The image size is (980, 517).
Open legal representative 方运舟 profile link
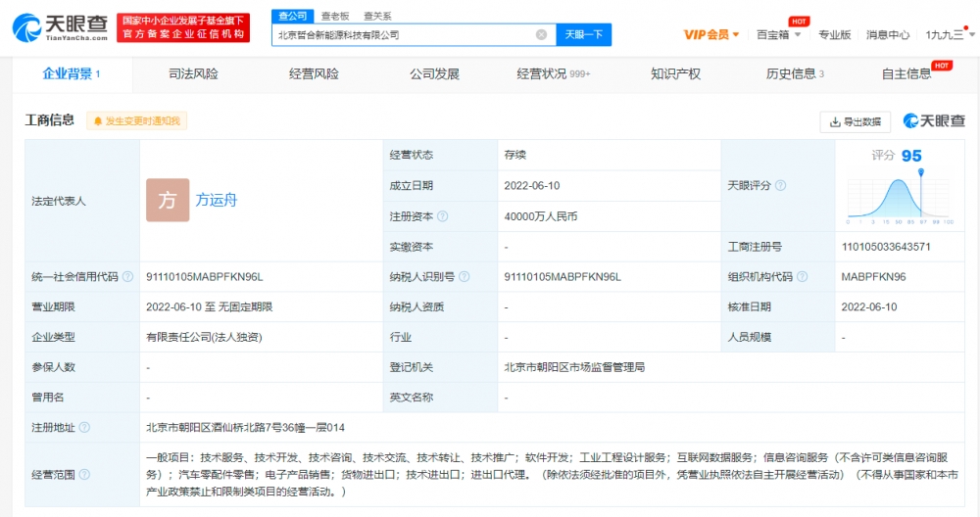pyautogui.click(x=217, y=200)
